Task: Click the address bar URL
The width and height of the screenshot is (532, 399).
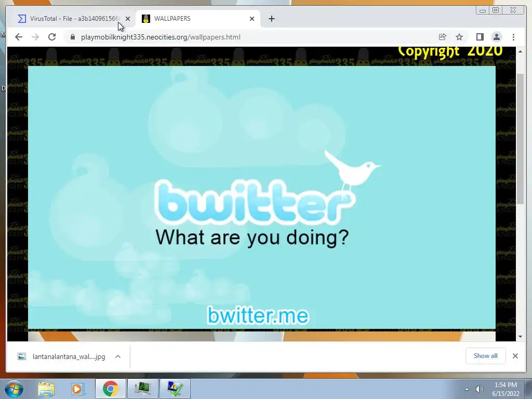Action: tap(161, 37)
